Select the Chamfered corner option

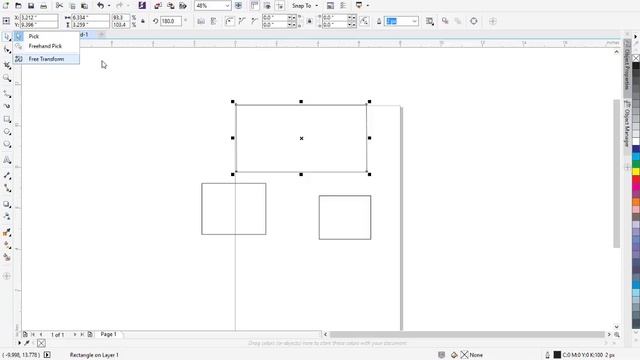point(254,21)
